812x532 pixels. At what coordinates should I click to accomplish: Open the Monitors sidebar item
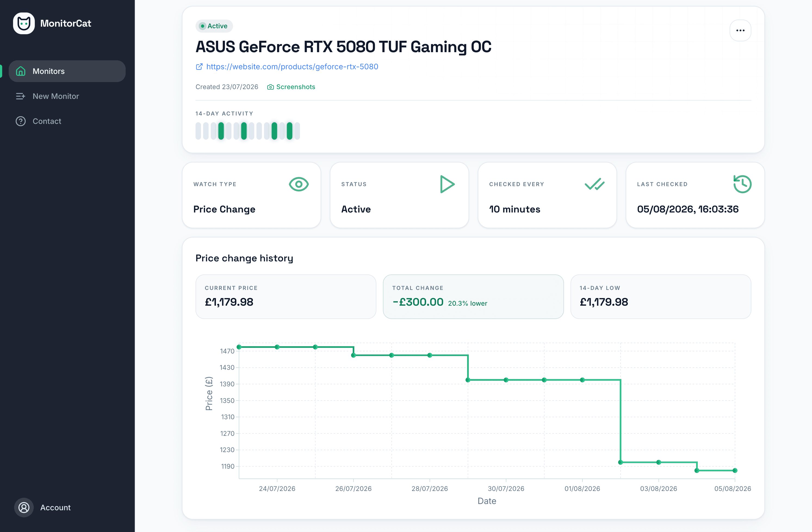click(67, 71)
